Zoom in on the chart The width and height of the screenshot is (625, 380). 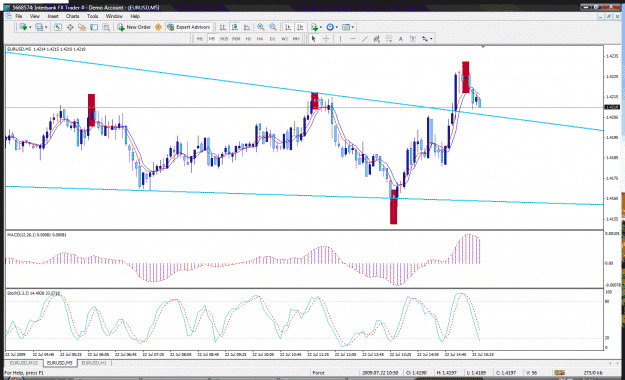pos(261,27)
